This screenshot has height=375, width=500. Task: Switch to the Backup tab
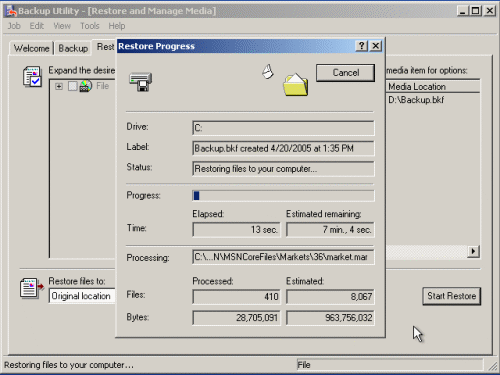(x=73, y=48)
